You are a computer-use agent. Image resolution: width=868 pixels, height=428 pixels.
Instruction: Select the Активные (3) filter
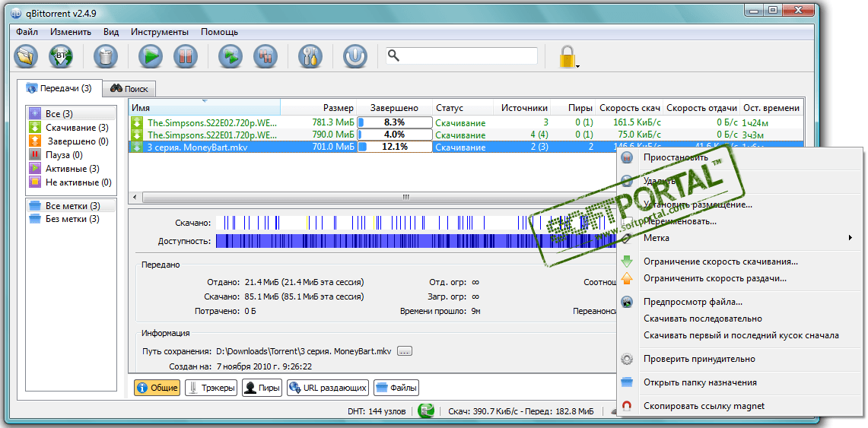click(72, 169)
